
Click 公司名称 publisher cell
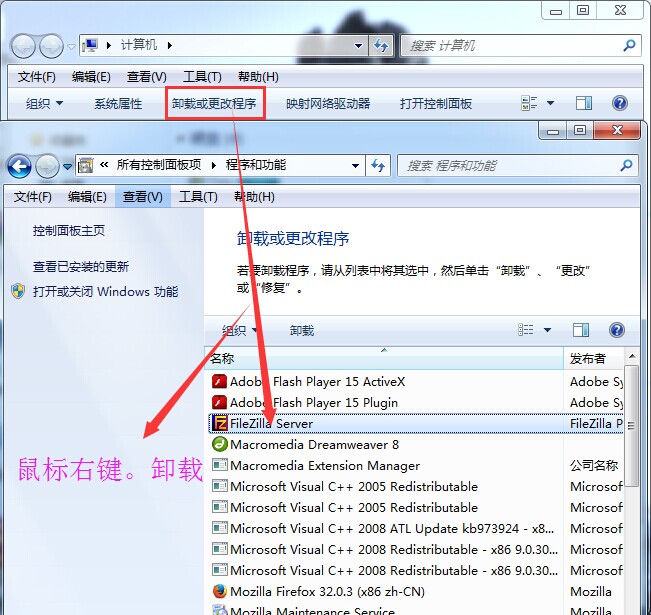point(594,465)
